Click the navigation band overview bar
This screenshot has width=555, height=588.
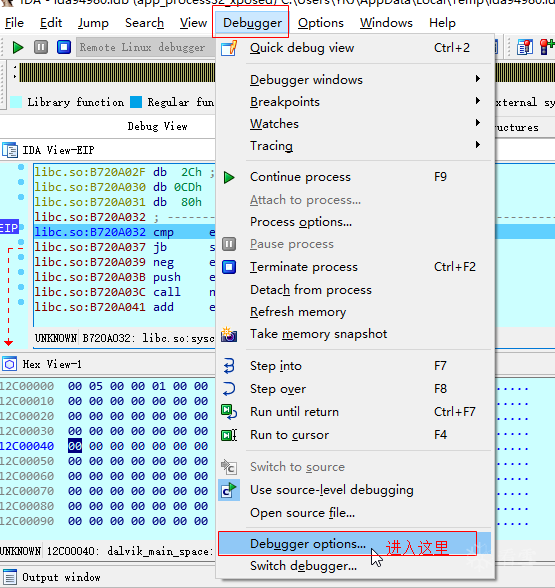pos(117,72)
